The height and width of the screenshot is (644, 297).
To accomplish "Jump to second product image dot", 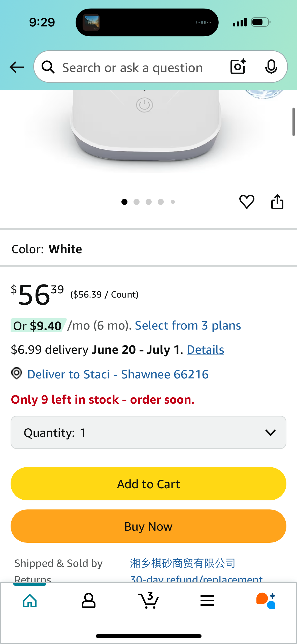I will coord(137,202).
